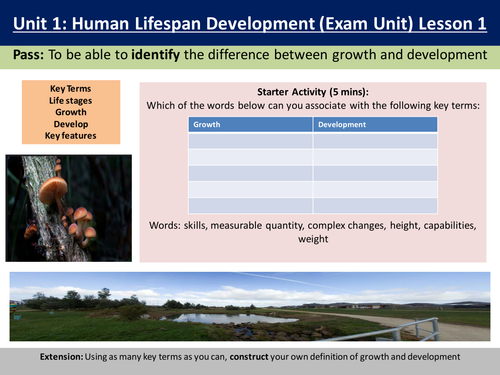Click the first empty cell under Growth
500x375 pixels.
tap(250, 141)
